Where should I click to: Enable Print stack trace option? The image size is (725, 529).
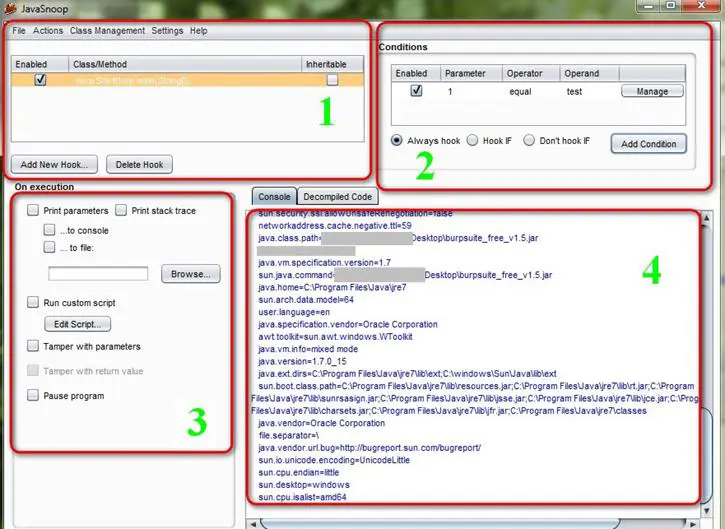click(x=121, y=211)
